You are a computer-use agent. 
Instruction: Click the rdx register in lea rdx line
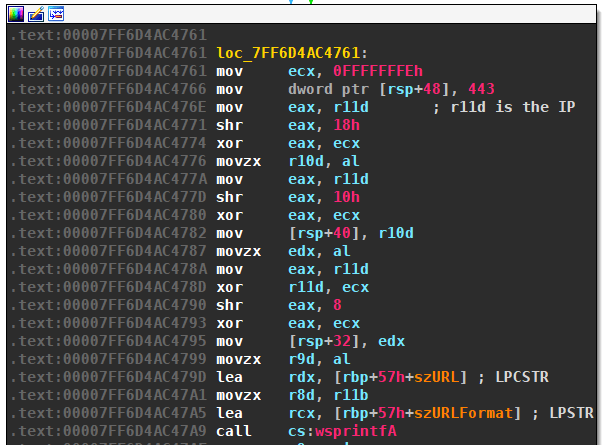(302, 377)
